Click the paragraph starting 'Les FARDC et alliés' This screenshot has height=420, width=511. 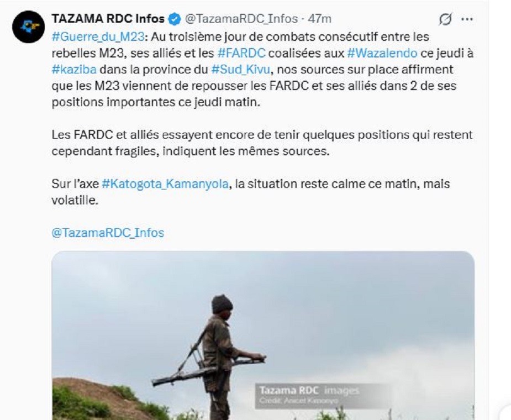coord(262,143)
